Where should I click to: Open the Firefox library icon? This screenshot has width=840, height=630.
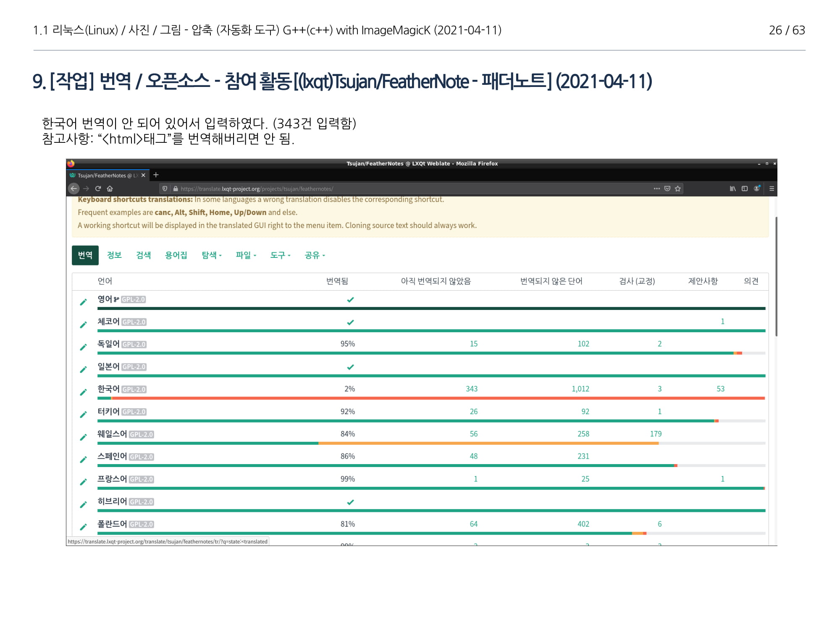click(x=732, y=189)
